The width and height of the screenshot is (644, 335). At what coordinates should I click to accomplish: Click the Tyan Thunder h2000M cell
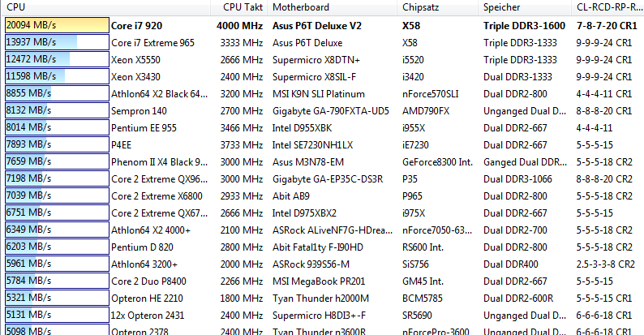pyautogui.click(x=320, y=298)
